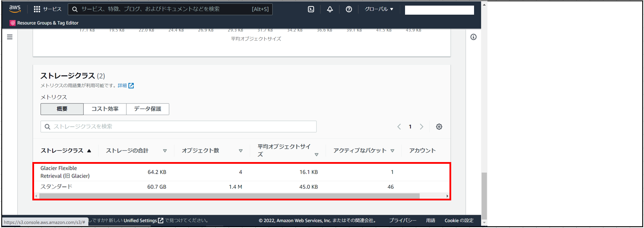Click the 16.1 KB average size cell

point(309,172)
